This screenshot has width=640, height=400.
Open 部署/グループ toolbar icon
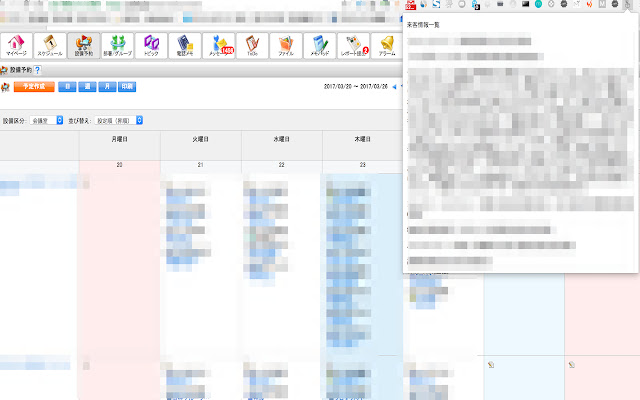pos(118,45)
